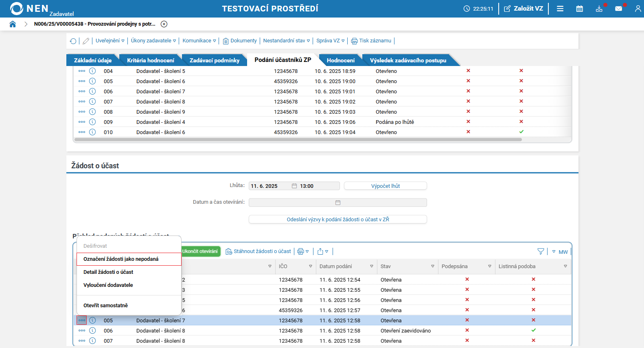
Task: Click the Výpočet lhůt button
Action: (x=385, y=186)
